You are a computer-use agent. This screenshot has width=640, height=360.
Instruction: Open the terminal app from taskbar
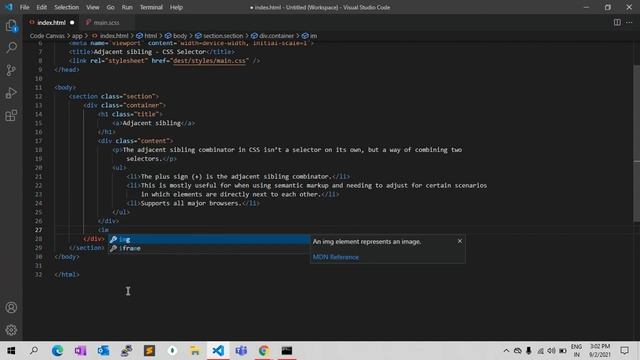287,350
